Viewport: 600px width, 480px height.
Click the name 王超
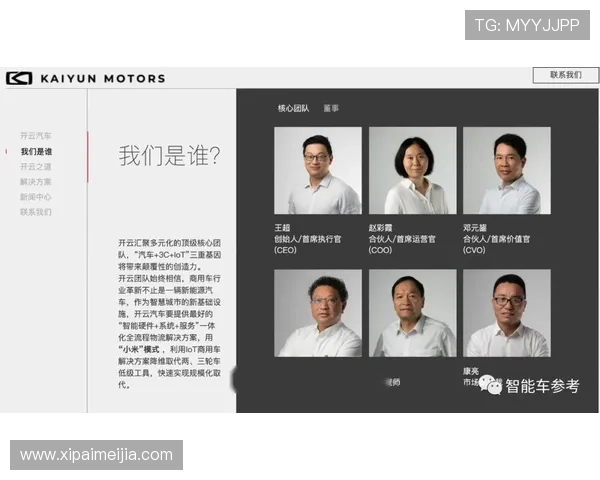click(x=282, y=228)
